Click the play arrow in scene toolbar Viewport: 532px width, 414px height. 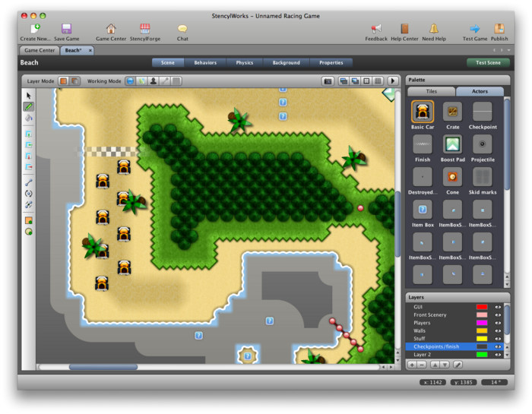coord(393,81)
